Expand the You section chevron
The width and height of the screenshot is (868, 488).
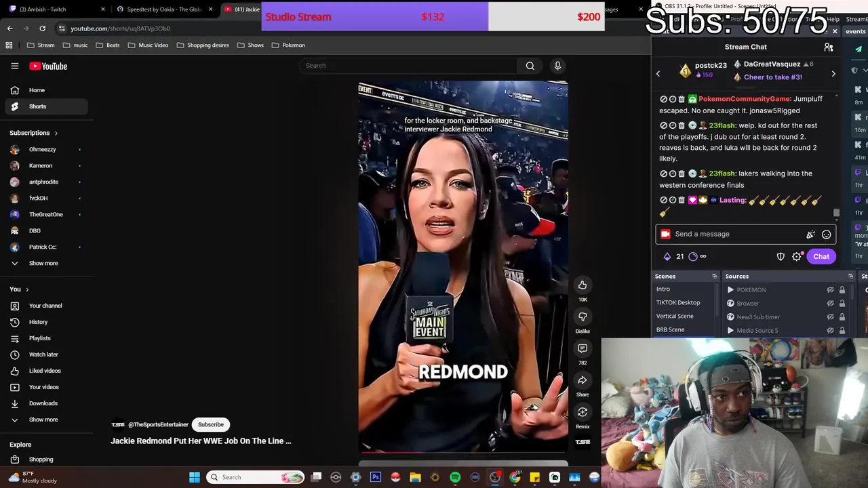pyautogui.click(x=27, y=289)
